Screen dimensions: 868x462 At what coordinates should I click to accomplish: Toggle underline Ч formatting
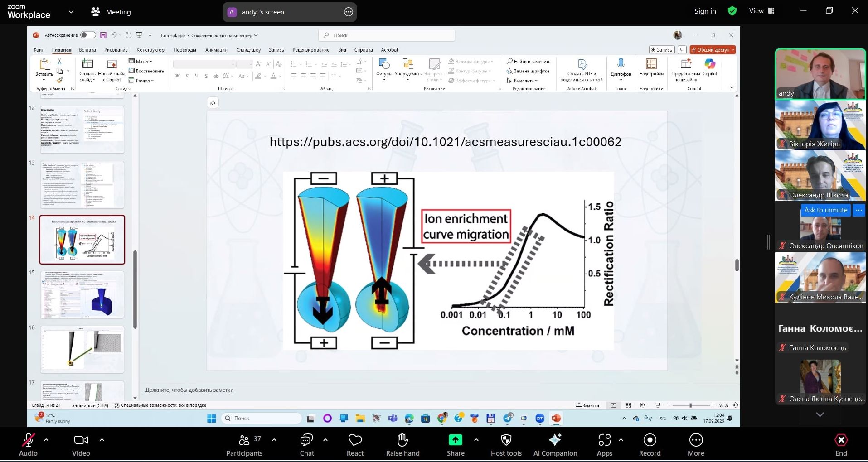click(x=196, y=76)
